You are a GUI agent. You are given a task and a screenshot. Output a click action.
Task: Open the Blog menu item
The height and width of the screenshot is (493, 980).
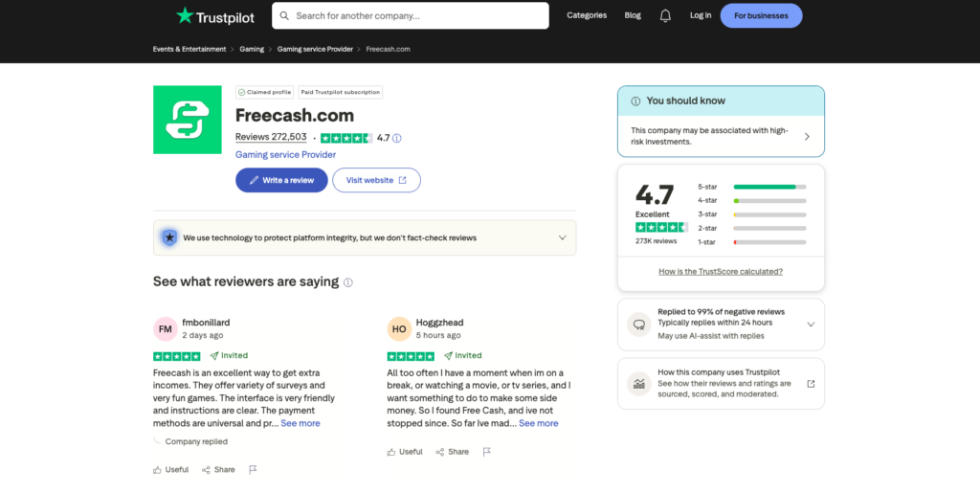click(x=633, y=15)
